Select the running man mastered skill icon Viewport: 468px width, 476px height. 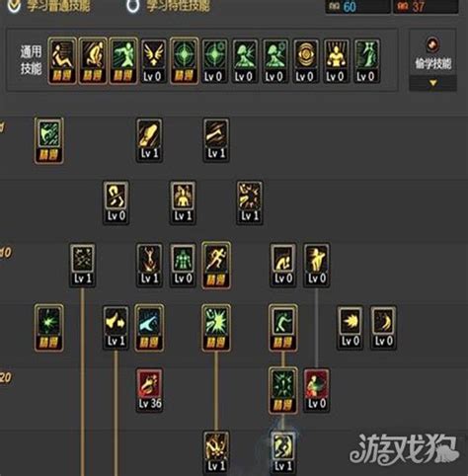click(216, 265)
